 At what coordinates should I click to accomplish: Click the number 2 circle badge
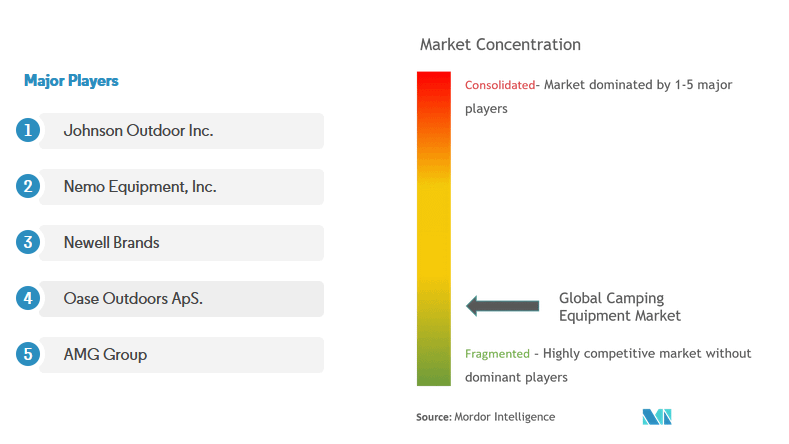click(28, 186)
